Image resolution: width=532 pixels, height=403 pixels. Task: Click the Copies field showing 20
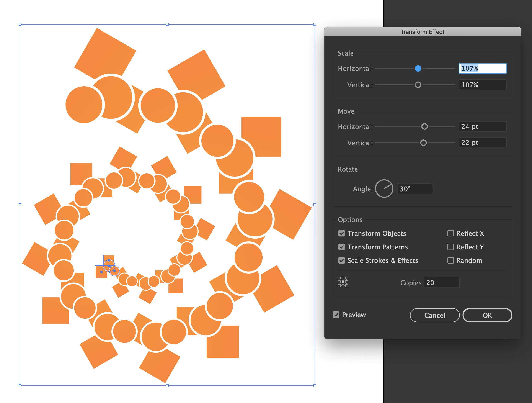tap(441, 282)
